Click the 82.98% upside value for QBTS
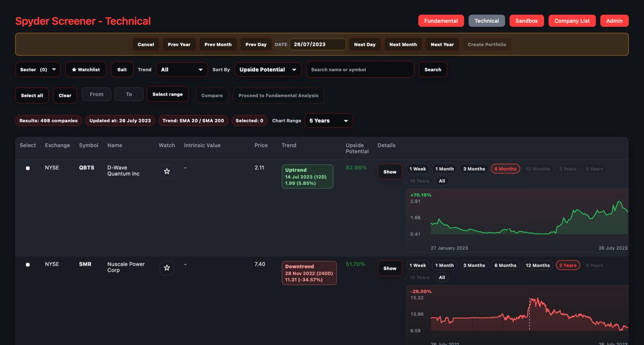Viewport: 644px width, 345px height. click(356, 167)
